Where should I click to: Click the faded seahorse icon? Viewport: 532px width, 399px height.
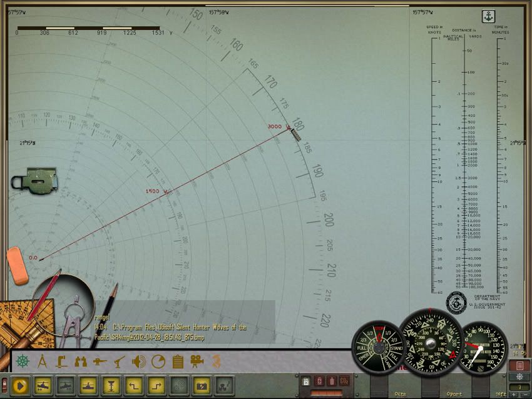(216, 361)
